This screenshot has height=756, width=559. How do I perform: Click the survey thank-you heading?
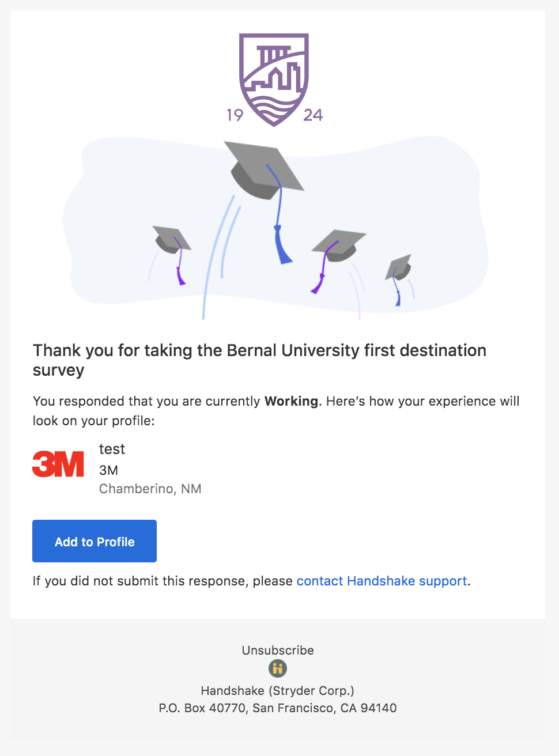click(259, 360)
